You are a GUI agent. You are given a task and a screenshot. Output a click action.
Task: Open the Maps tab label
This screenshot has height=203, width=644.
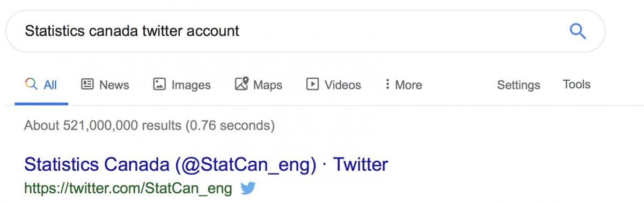tap(268, 85)
